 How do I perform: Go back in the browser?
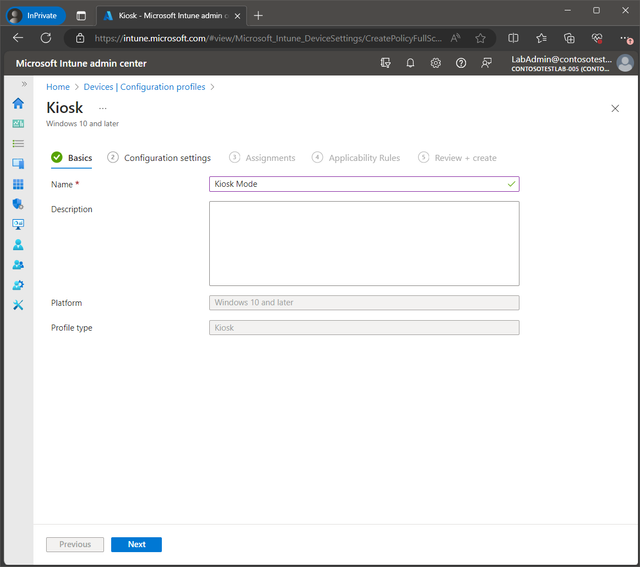[x=18, y=38]
